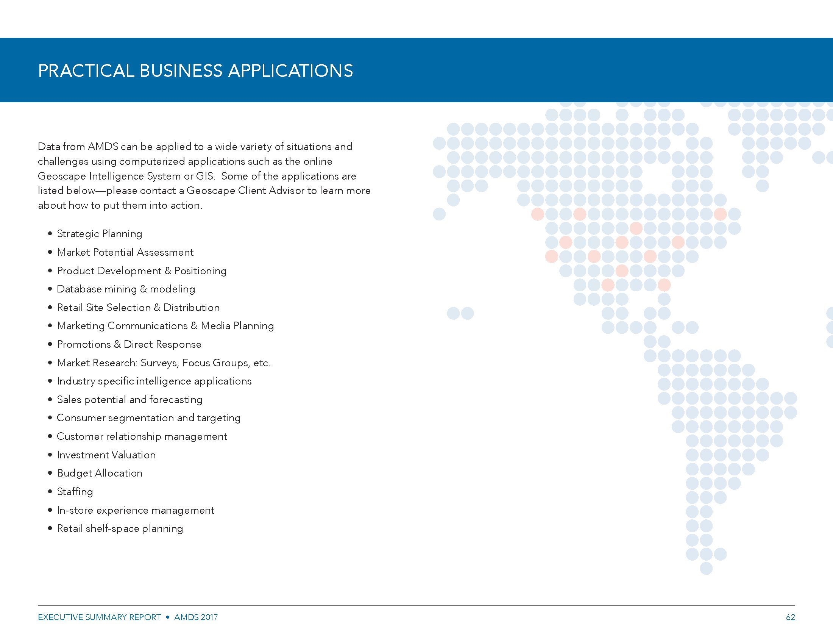Select the 'Investment Valuation' bullet
This screenshot has width=833, height=644.
coord(106,455)
